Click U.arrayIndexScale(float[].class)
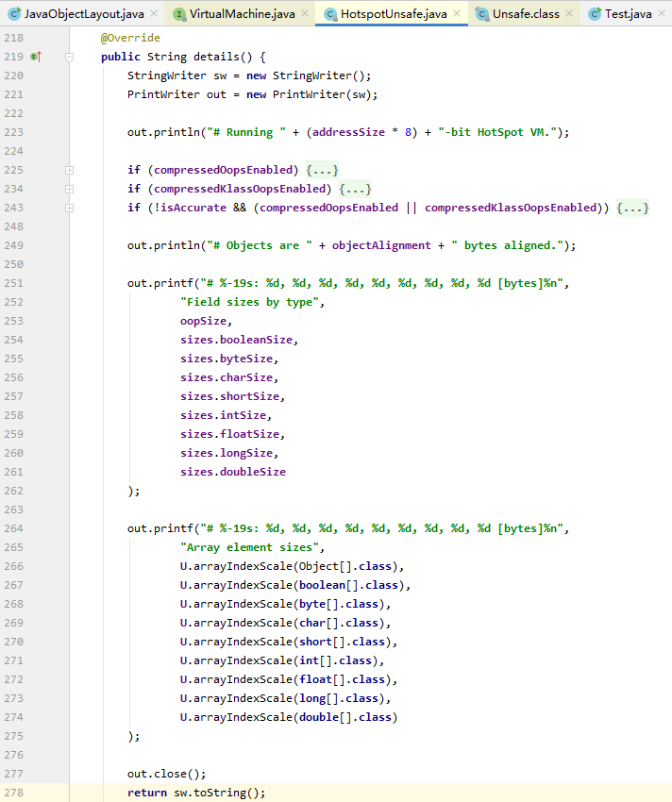 tap(286, 679)
